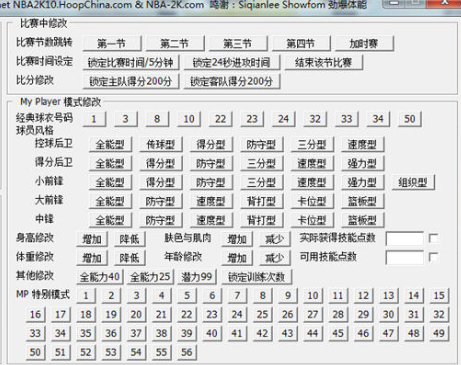The height and width of the screenshot is (365, 461).
Task: Click 锁定24秒进攻时间 button
Action: [x=232, y=62]
